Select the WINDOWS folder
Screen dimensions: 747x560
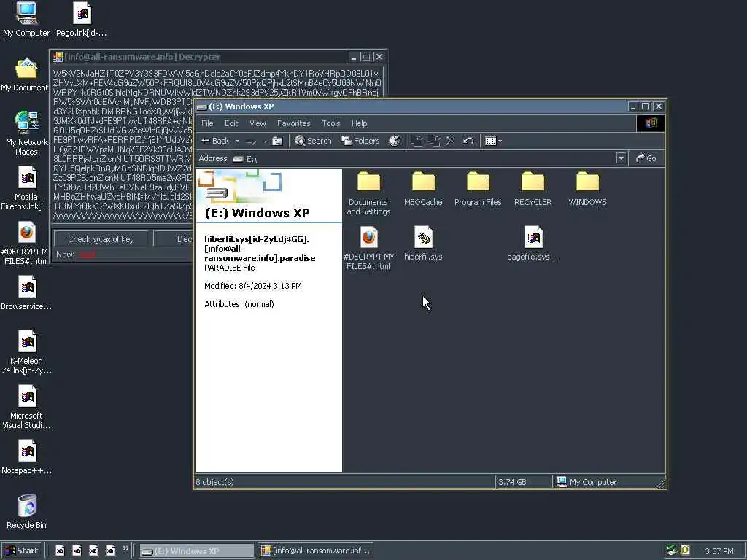tap(587, 189)
